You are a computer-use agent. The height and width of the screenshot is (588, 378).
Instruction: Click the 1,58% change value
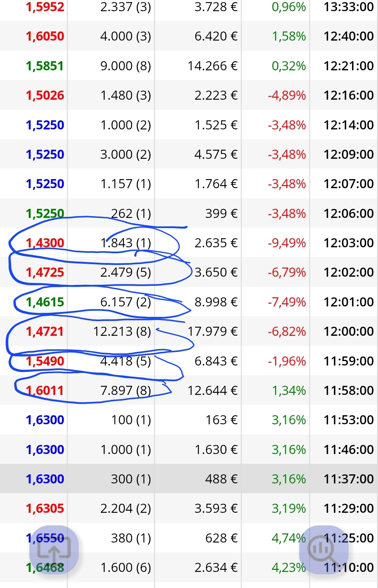coord(289,36)
